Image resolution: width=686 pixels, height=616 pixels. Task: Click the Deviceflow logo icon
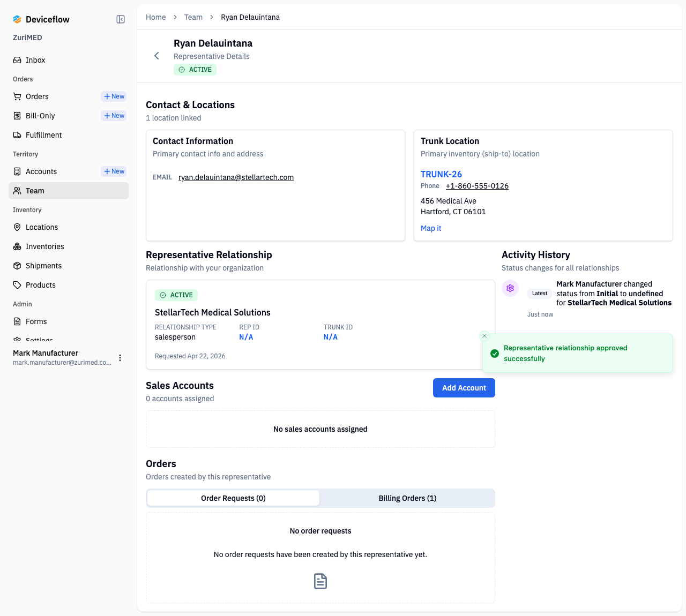[17, 19]
